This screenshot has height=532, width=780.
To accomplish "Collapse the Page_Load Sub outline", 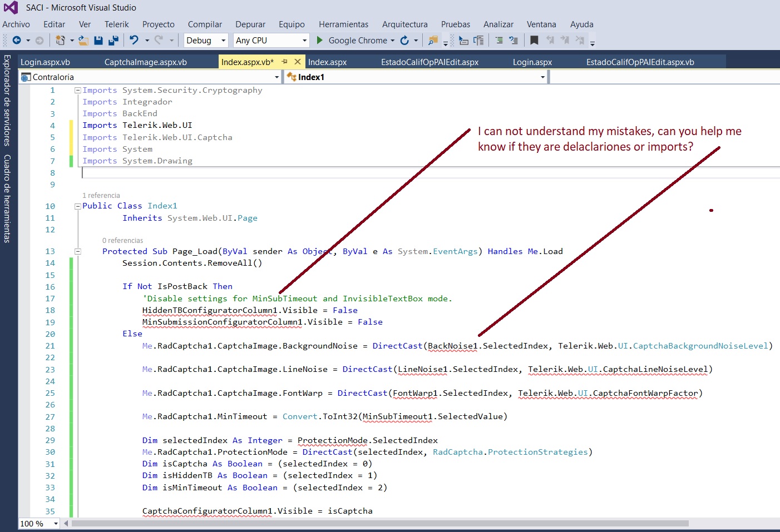I will (78, 251).
